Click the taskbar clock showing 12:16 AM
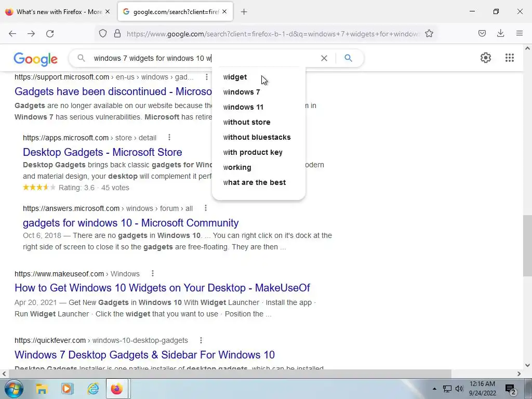The height and width of the screenshot is (399, 532). coord(482,389)
